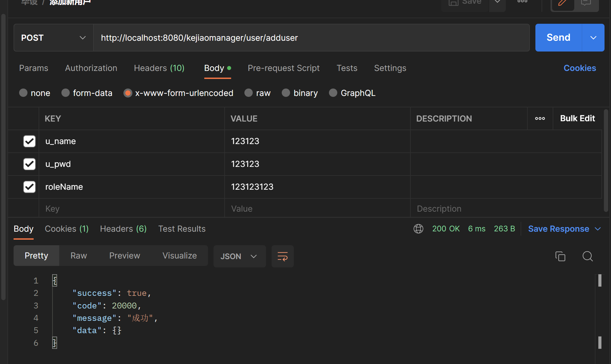Select the GraphQL body type
611x364 pixels.
pos(352,93)
